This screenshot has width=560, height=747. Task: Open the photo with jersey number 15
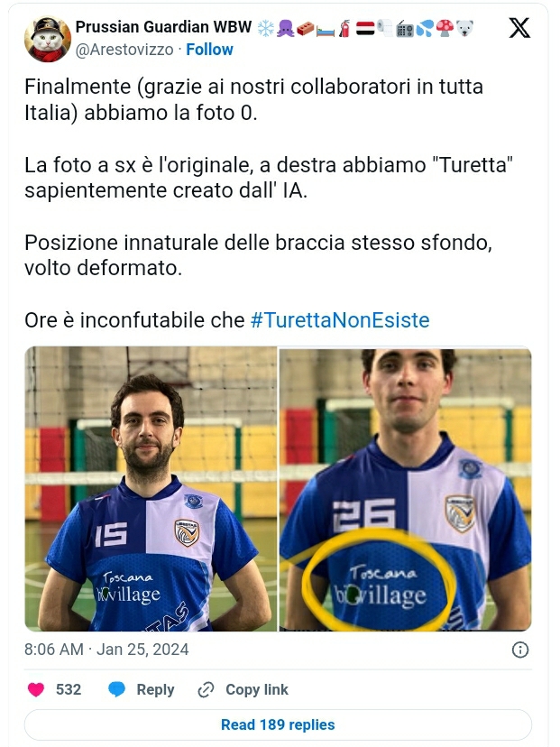151,489
